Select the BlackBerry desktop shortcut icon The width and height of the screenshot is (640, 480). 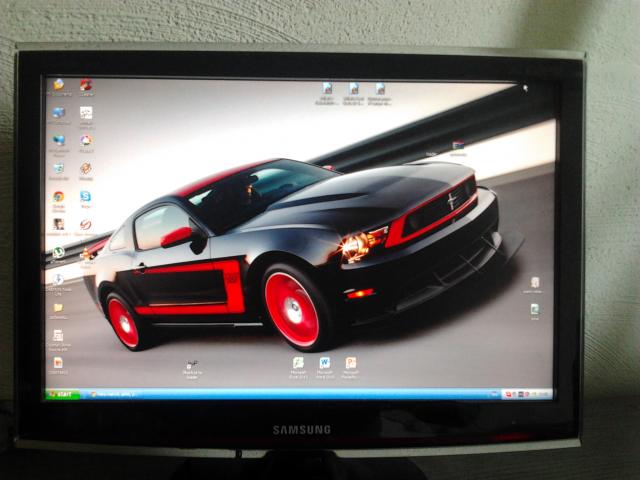tap(191, 366)
